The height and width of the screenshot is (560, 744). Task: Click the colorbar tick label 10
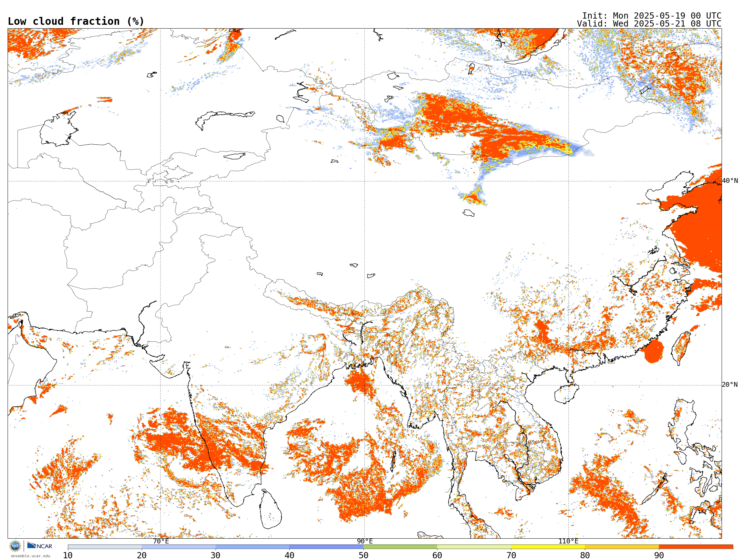tap(68, 556)
